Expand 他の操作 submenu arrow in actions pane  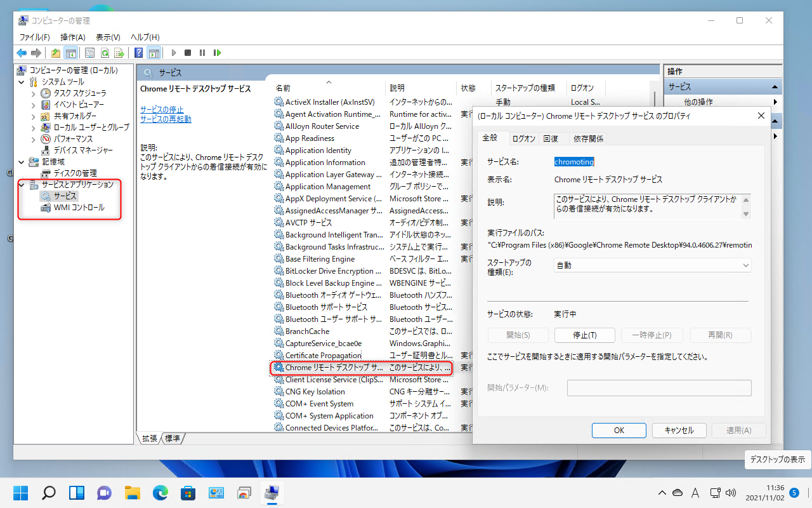click(x=775, y=102)
